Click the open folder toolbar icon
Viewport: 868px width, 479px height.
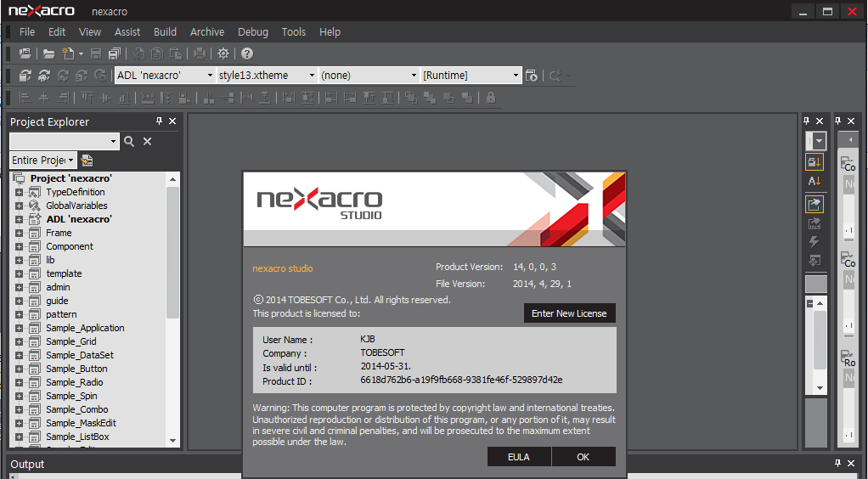[x=49, y=54]
